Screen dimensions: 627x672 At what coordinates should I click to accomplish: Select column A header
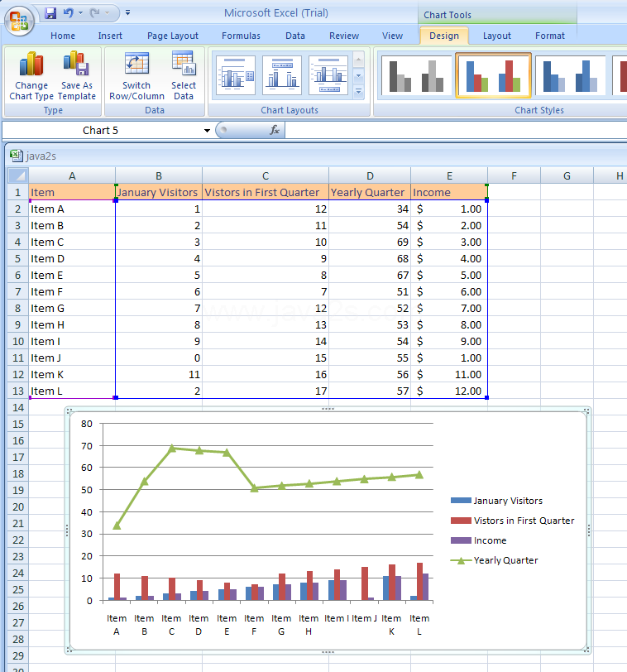click(72, 175)
